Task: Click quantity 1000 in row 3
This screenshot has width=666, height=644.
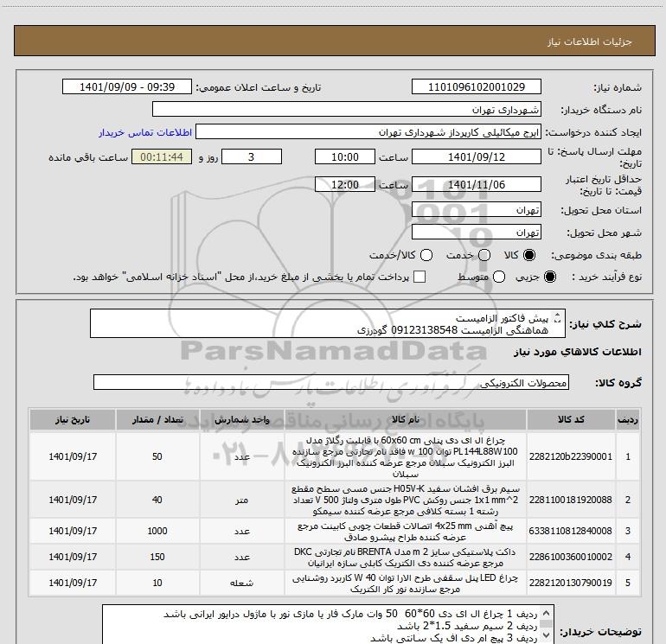Action: (x=157, y=531)
